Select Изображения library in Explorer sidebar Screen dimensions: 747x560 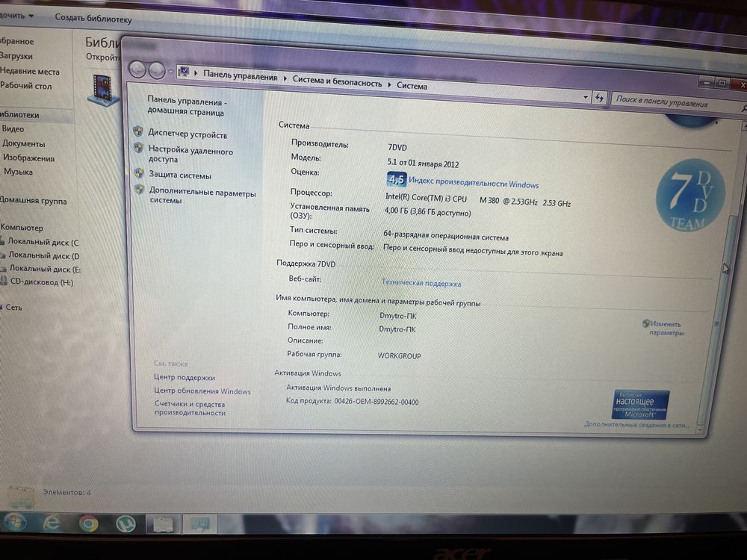click(28, 158)
